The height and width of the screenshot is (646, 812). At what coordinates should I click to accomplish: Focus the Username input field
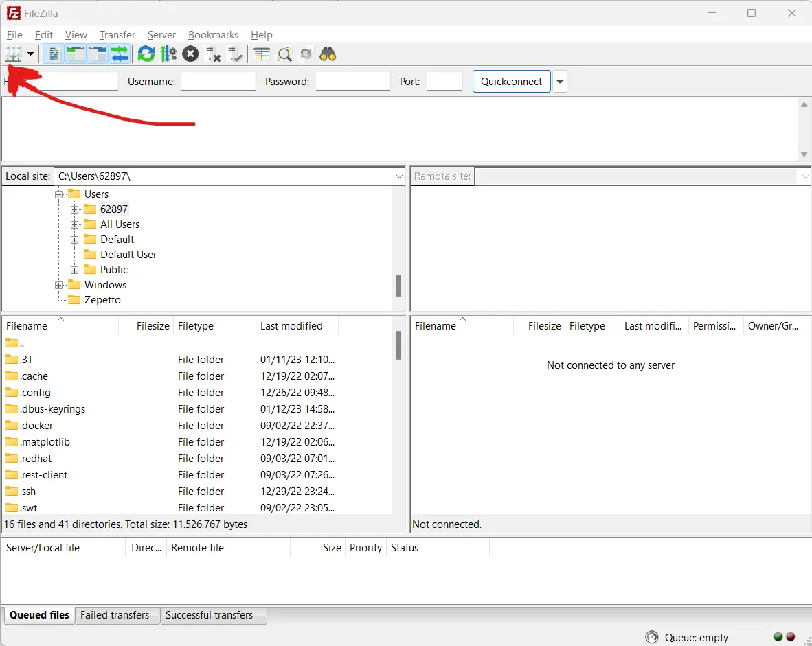218,81
